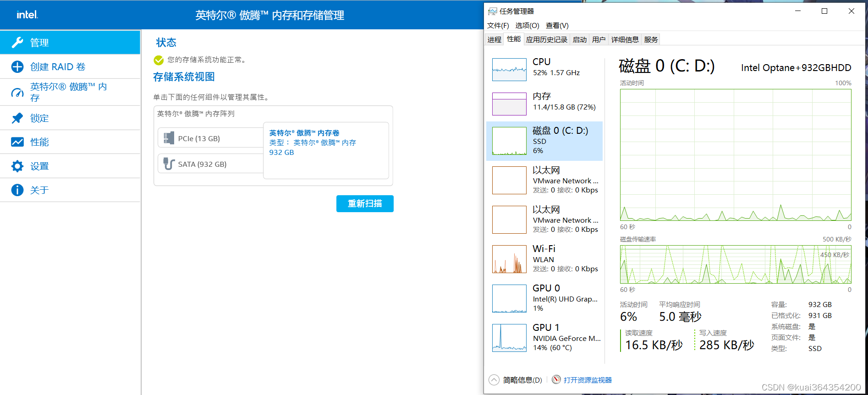This screenshot has height=395, width=868.
Task: Select the SATA (932 GB) device
Action: 211,164
